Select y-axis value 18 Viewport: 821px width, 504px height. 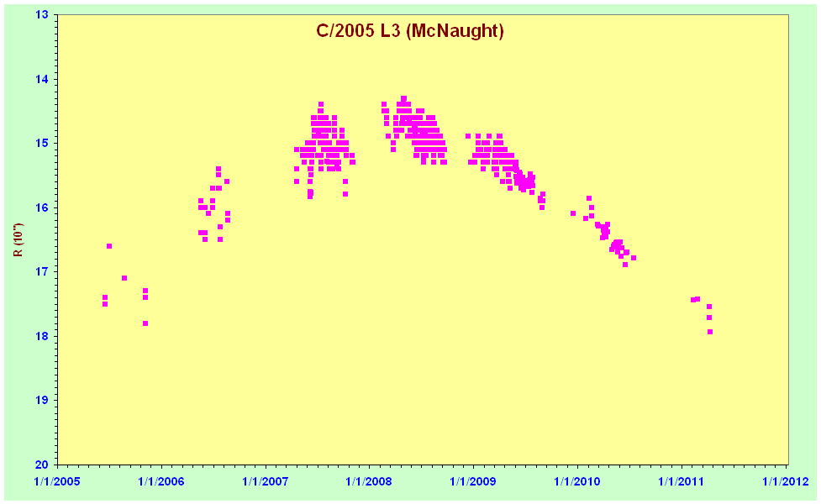click(42, 336)
